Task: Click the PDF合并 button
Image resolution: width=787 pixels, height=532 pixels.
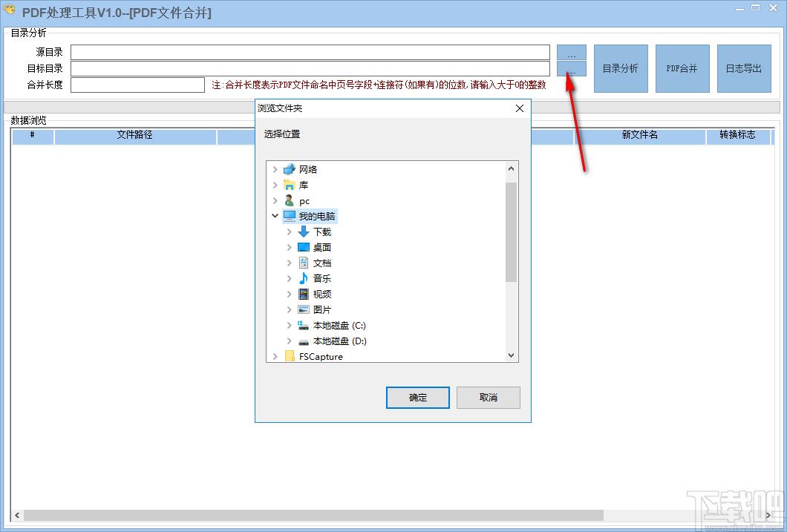Action: [x=682, y=68]
